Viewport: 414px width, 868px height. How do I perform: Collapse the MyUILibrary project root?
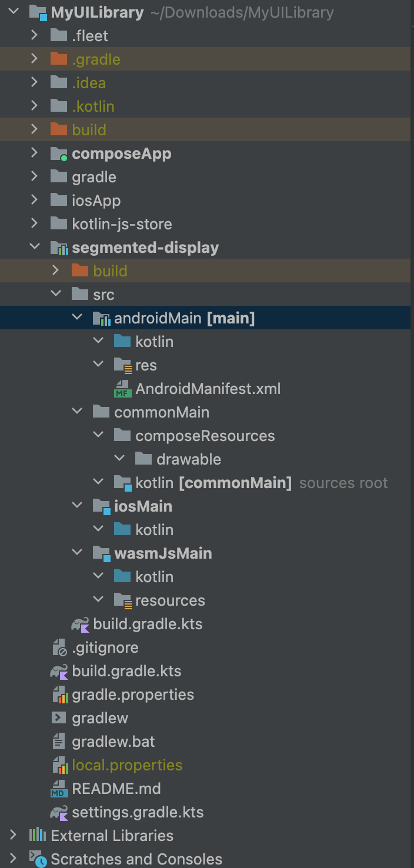coord(14,12)
